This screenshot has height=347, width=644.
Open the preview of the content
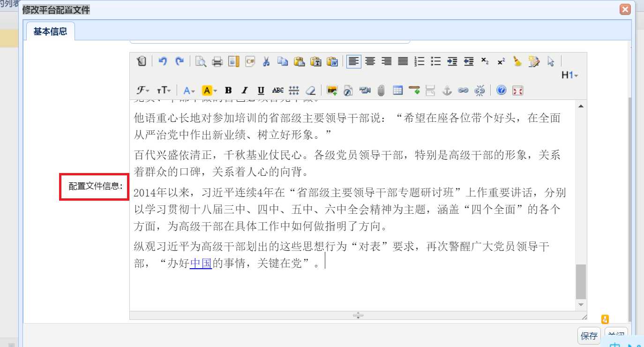(201, 61)
